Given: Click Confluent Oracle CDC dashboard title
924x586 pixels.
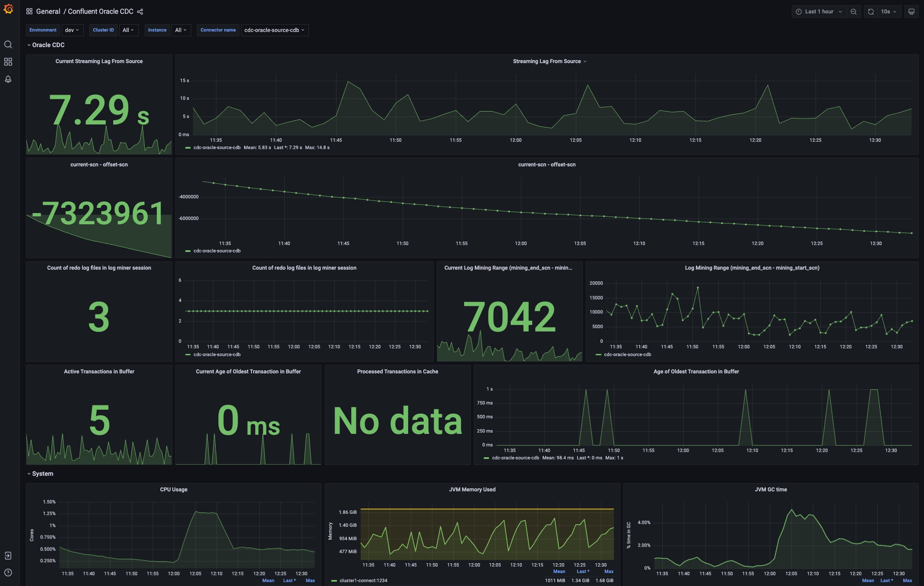Looking at the screenshot, I should click(x=101, y=12).
